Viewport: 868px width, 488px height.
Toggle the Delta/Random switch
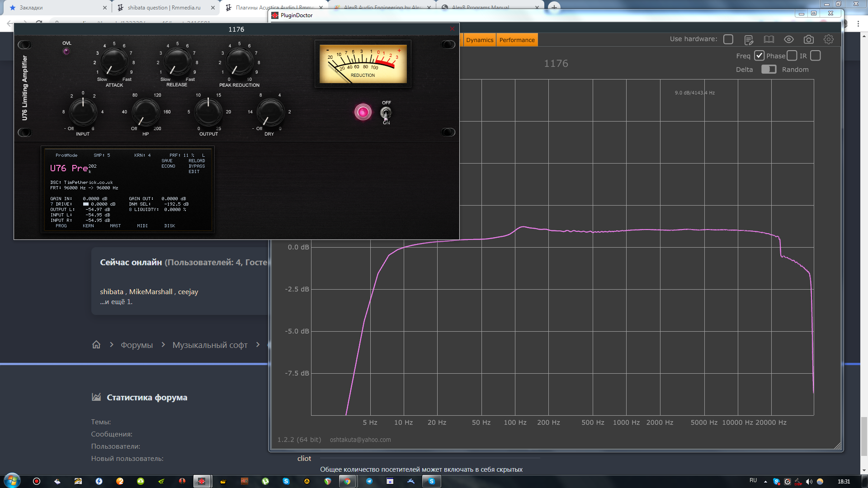[x=769, y=69]
